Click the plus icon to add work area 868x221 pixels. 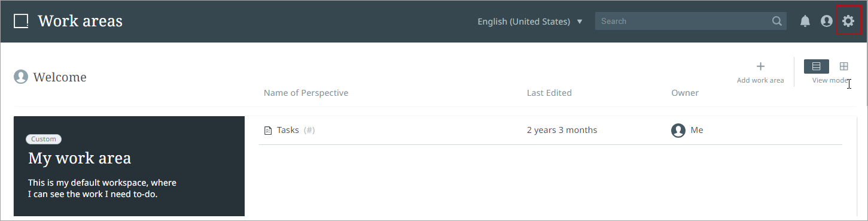tap(760, 66)
